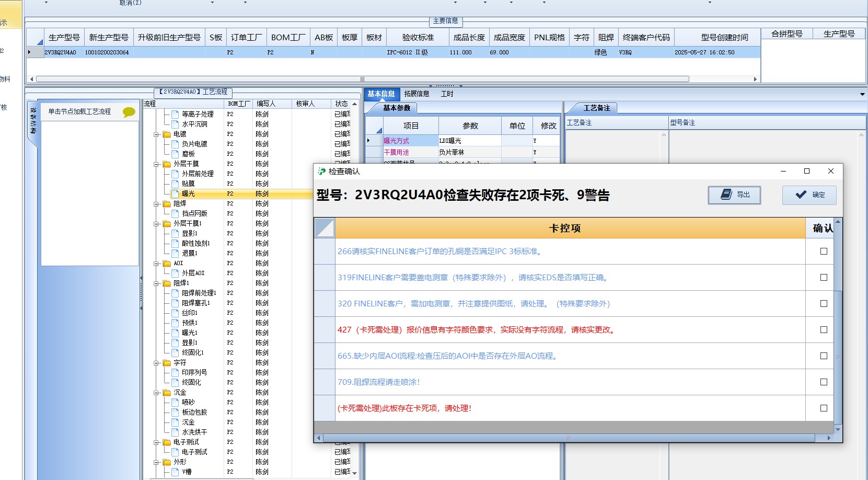Check the confirm box for item 319FINELINE
This screenshot has height=480, width=868.
(x=824, y=278)
